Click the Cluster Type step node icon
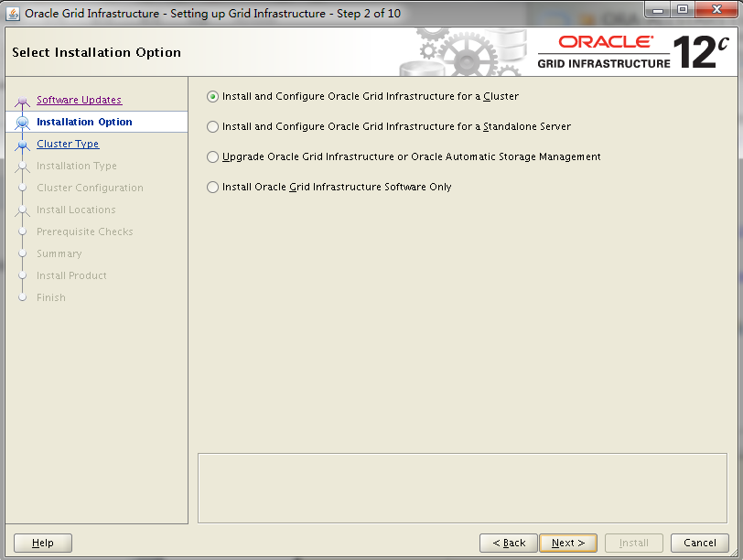Image resolution: width=743 pixels, height=560 pixels. point(22,145)
